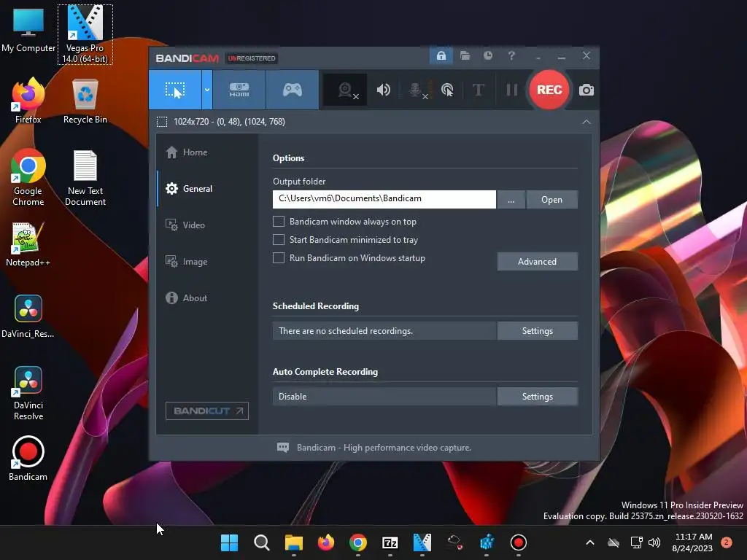Click the Bandicam logo in title bar

187,58
